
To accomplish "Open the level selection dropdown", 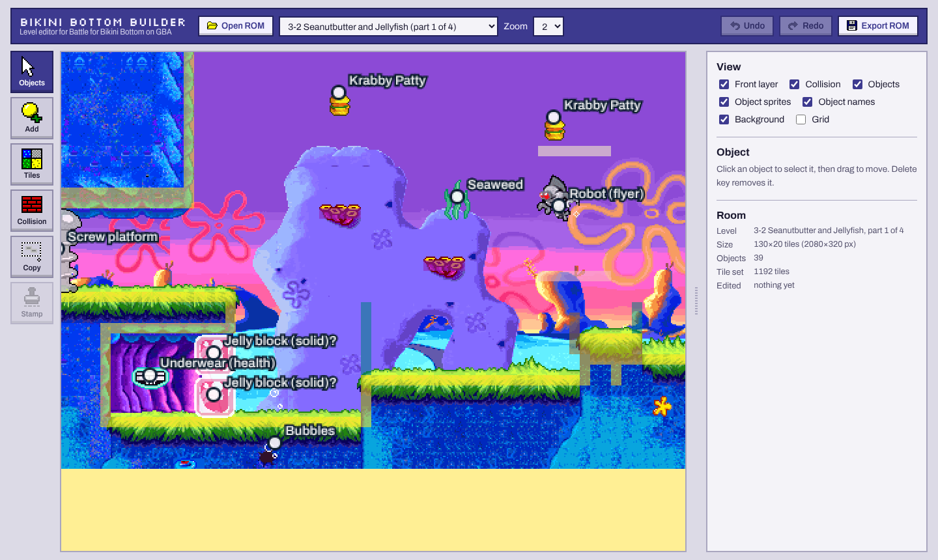I will [388, 27].
